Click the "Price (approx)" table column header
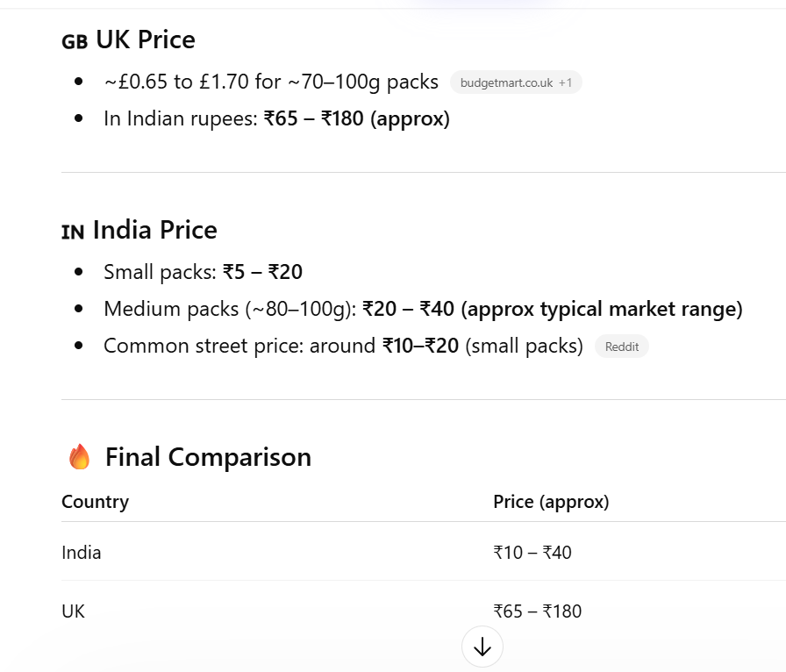 (551, 502)
